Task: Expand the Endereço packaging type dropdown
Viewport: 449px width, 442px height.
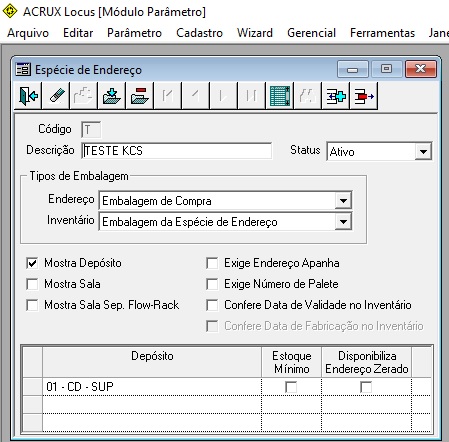Action: (343, 201)
